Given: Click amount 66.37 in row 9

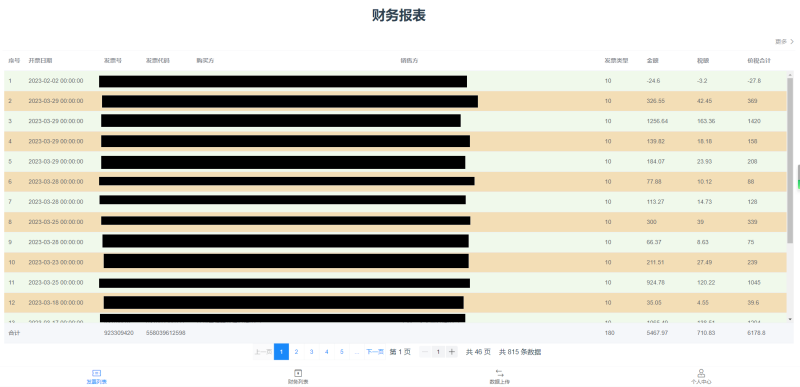Looking at the screenshot, I should click(654, 242).
